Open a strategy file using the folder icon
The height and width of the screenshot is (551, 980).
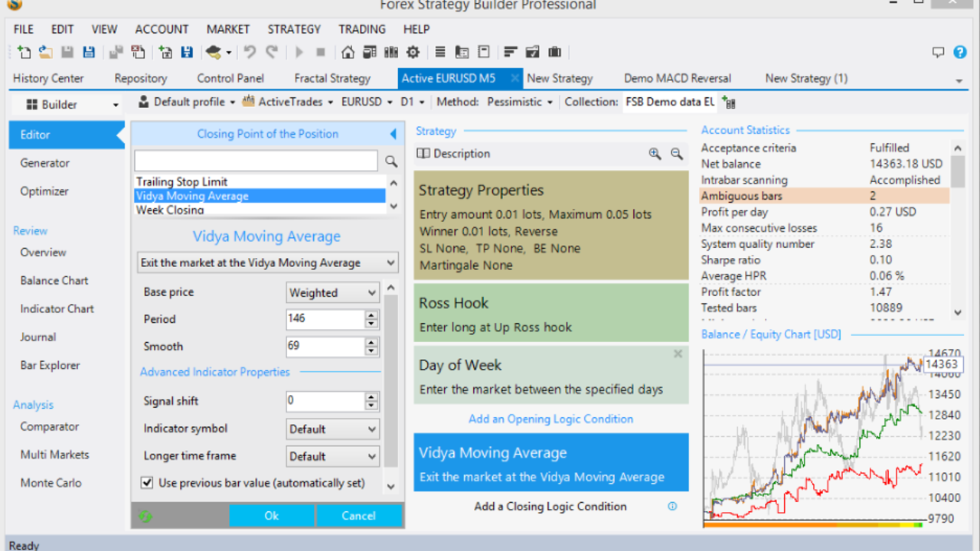[45, 52]
